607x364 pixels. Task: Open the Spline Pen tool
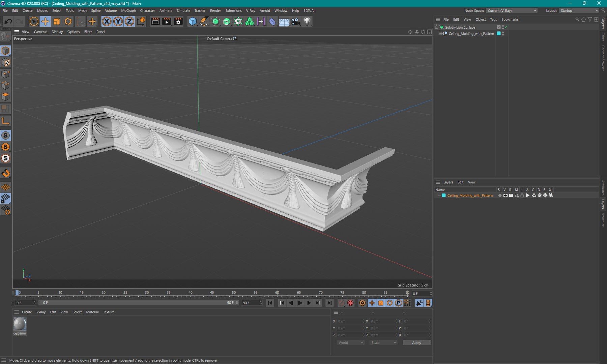click(204, 22)
